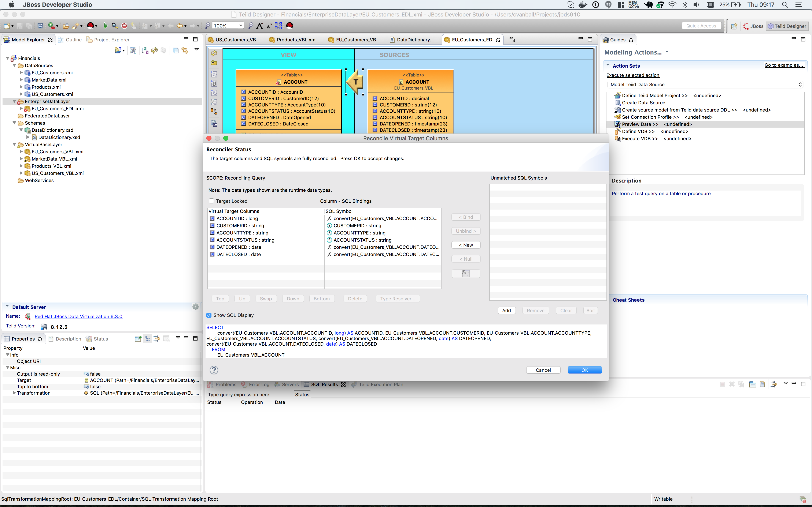This screenshot has height=507, width=812.
Task: Open the Error Log tab
Action: (x=259, y=385)
